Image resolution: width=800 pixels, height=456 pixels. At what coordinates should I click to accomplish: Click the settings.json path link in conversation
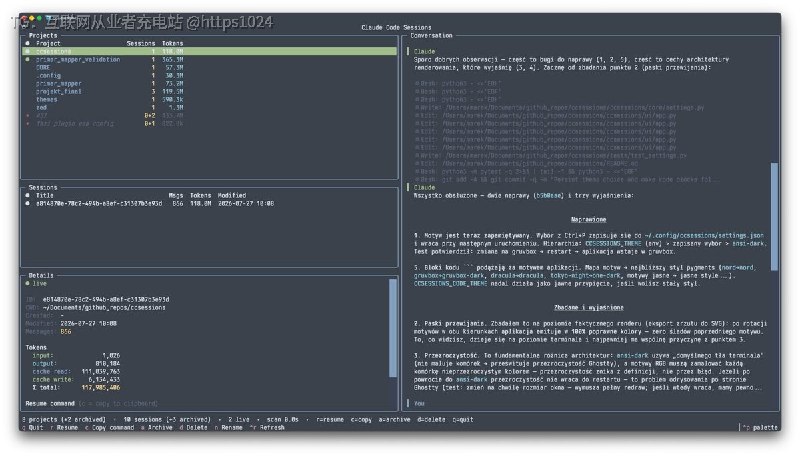coord(704,236)
